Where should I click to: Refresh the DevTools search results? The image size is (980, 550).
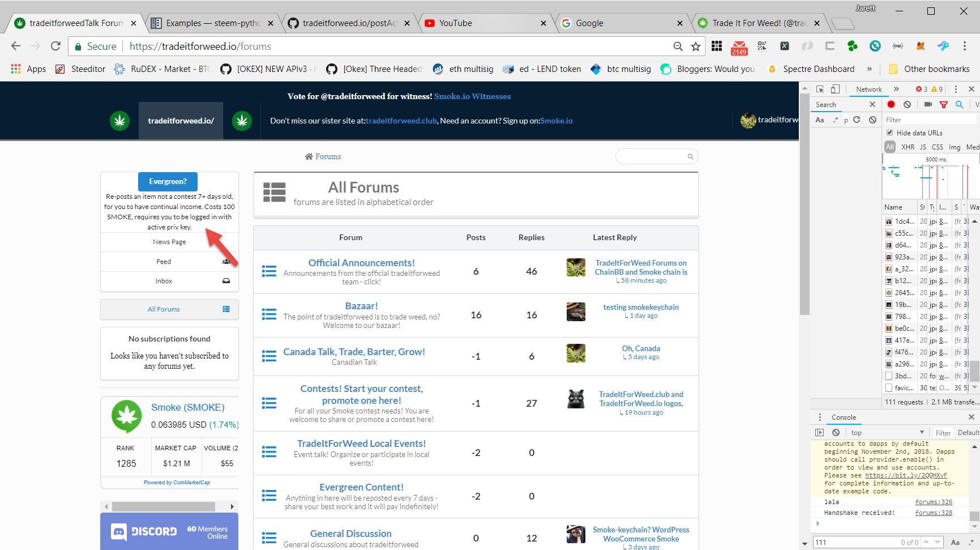pos(857,120)
